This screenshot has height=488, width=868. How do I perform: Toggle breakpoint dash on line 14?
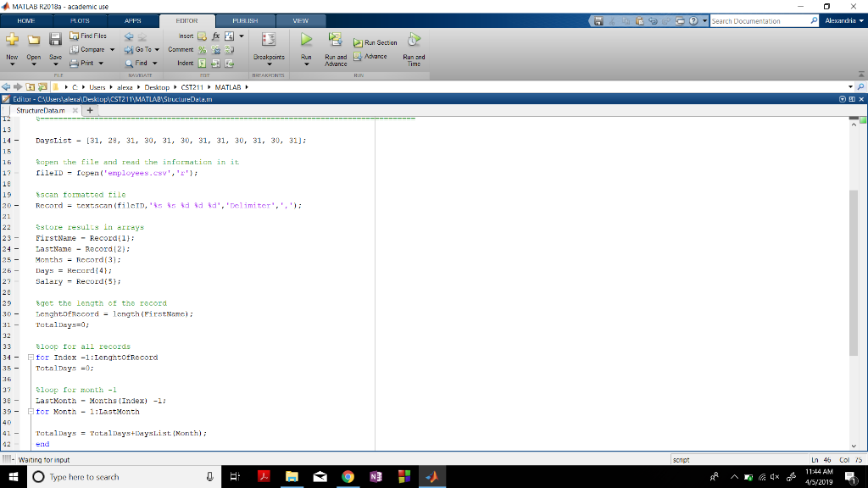pyautogui.click(x=17, y=141)
